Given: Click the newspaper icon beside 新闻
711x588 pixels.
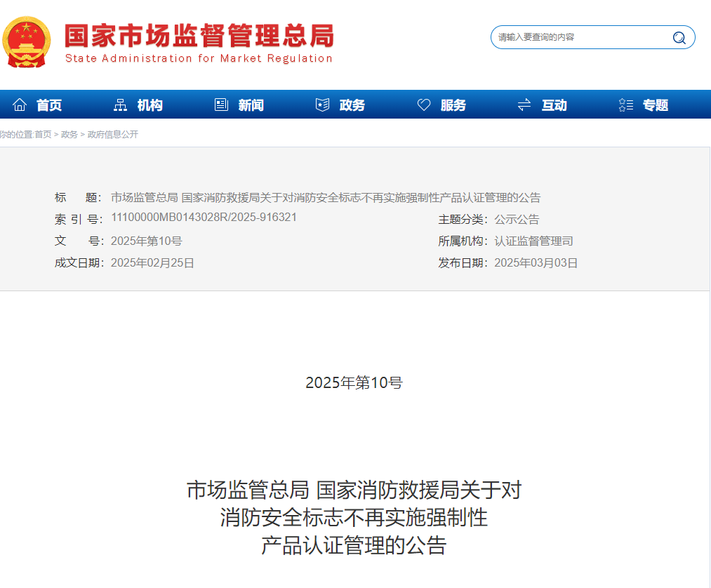Looking at the screenshot, I should pyautogui.click(x=221, y=104).
